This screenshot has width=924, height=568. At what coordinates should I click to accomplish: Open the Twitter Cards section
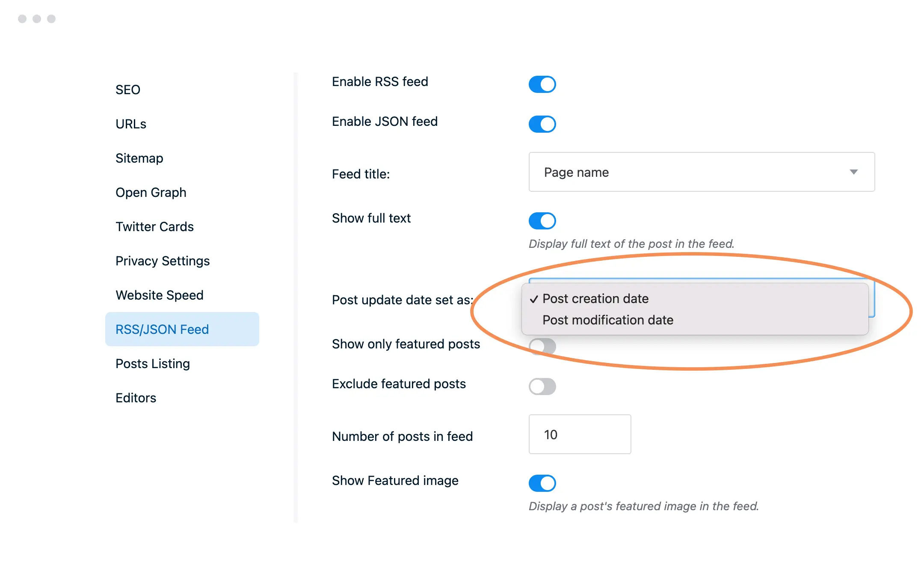(154, 226)
